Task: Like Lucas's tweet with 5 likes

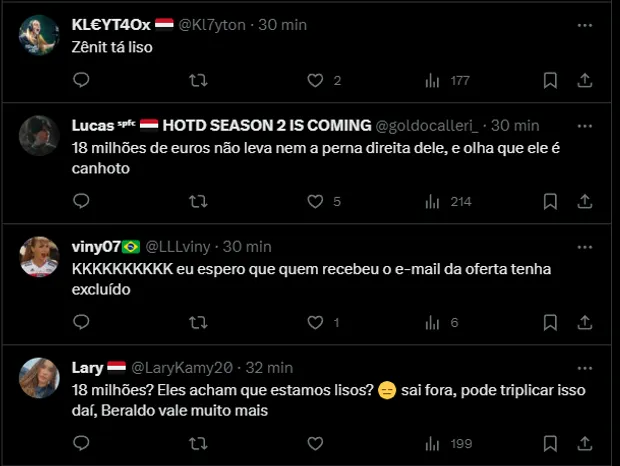Action: tap(315, 201)
